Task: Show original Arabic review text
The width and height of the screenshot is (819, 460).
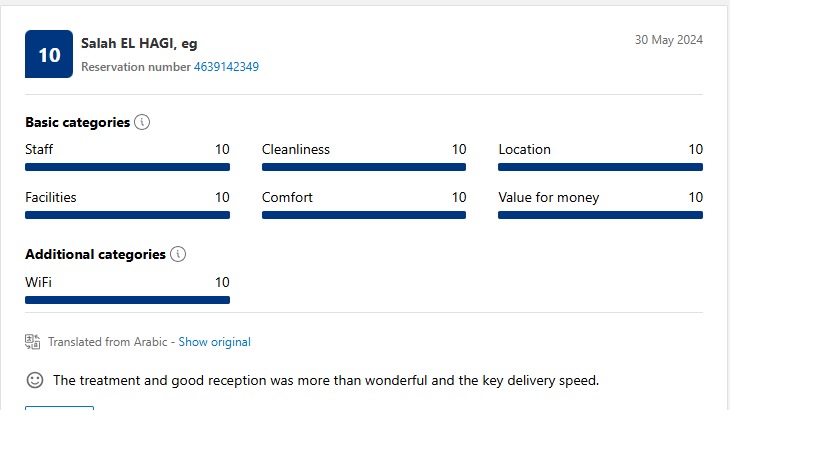Action: [x=215, y=342]
